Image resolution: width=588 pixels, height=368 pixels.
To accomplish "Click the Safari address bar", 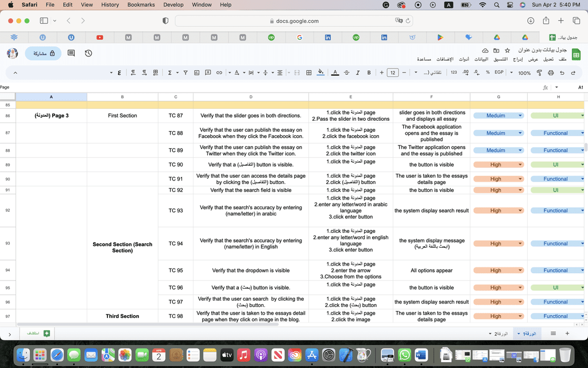I will [294, 21].
